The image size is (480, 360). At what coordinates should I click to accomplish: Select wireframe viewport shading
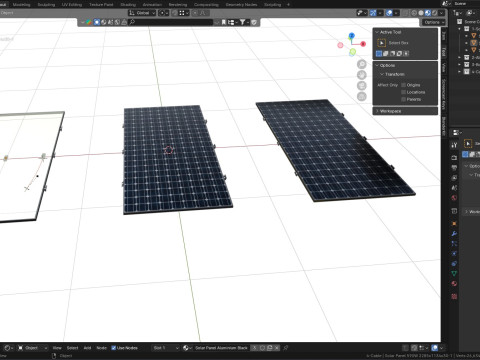414,13
